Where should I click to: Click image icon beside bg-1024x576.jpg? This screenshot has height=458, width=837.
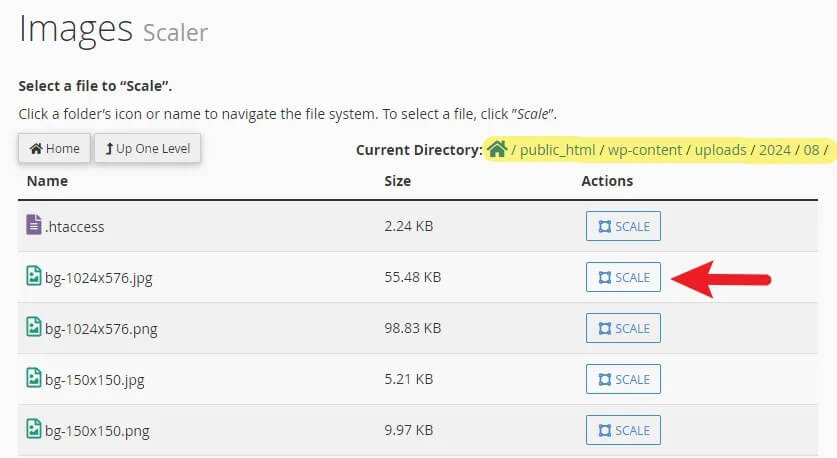tap(34, 277)
